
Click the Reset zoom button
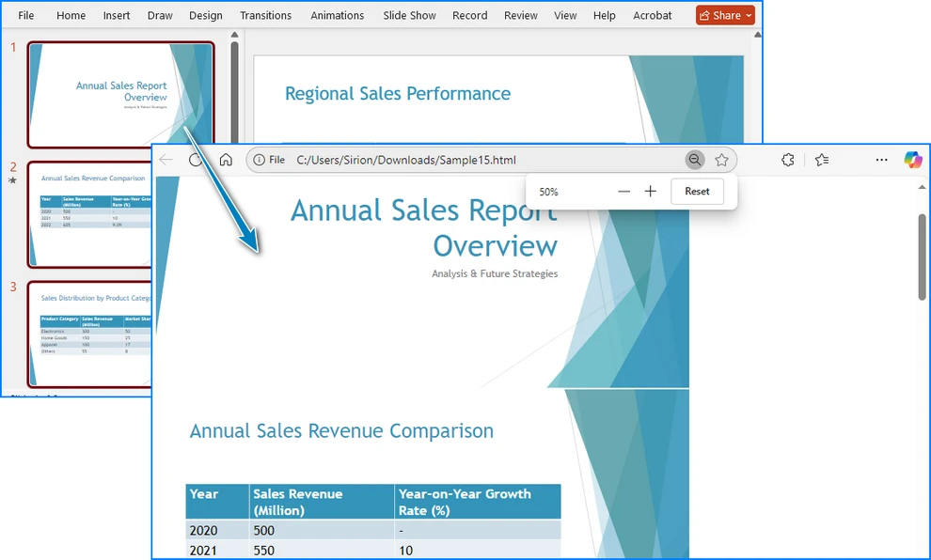click(697, 191)
